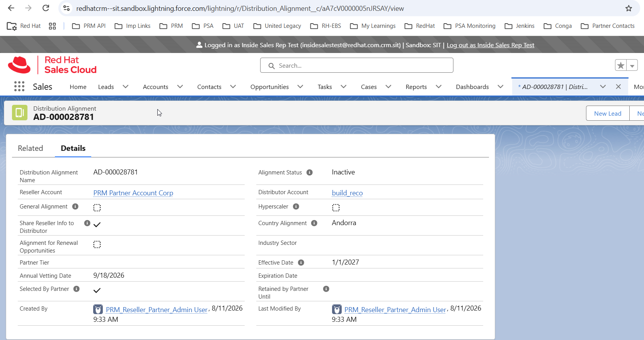Screen dimensions: 644x340
Task: Open PRM Partner Account Corp reseller link
Action: (x=133, y=193)
